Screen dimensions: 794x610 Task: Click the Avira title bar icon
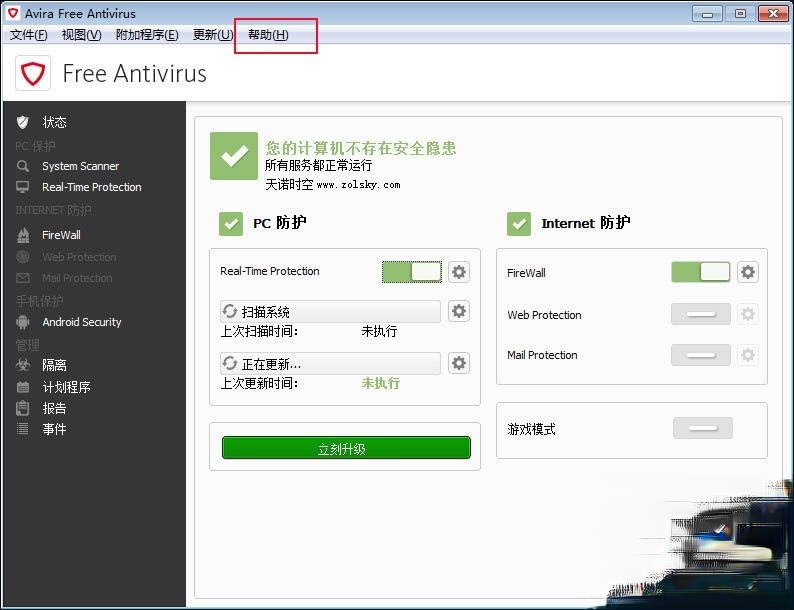pos(13,13)
